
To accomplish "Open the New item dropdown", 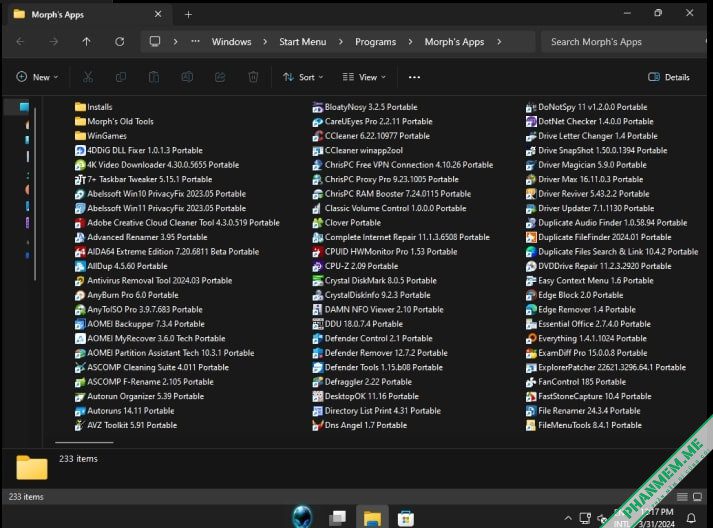I will click(x=37, y=77).
